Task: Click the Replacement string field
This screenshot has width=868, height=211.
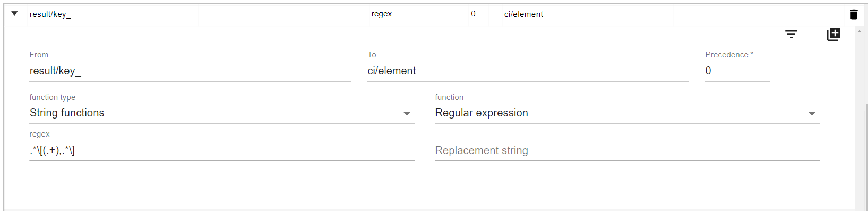Action: pos(628,150)
